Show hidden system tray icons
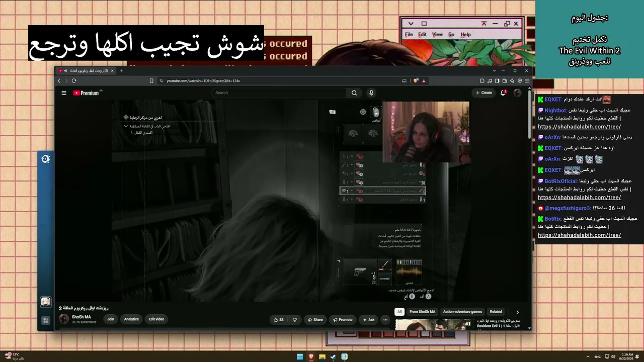The width and height of the screenshot is (644, 362). pos(588,357)
